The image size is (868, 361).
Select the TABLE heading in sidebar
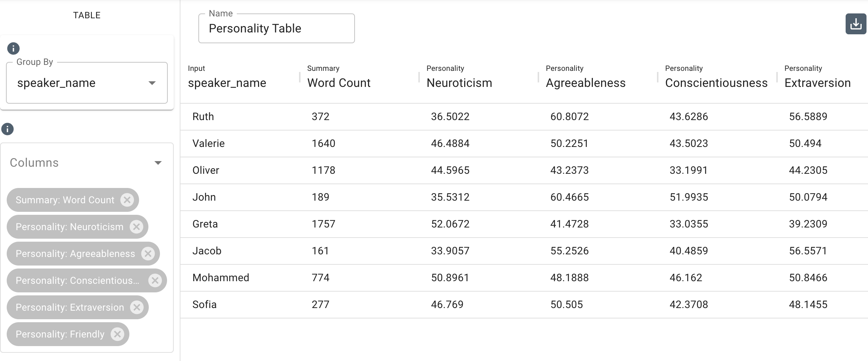(87, 15)
